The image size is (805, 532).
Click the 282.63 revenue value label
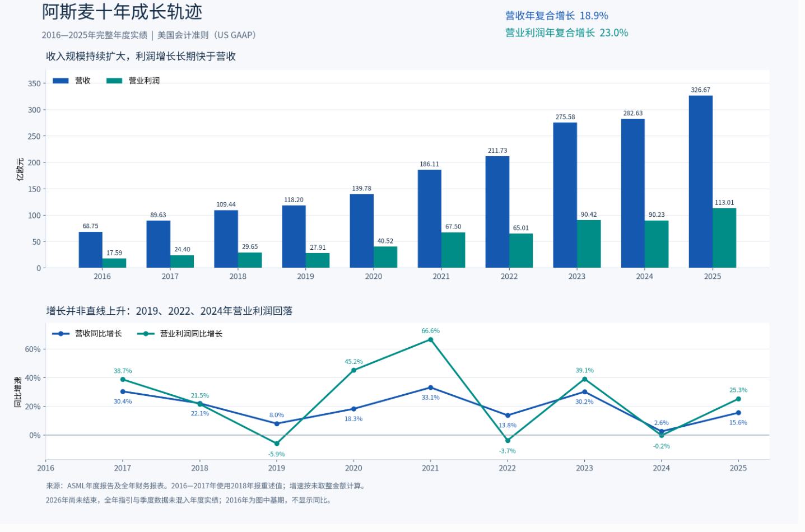[x=632, y=113]
